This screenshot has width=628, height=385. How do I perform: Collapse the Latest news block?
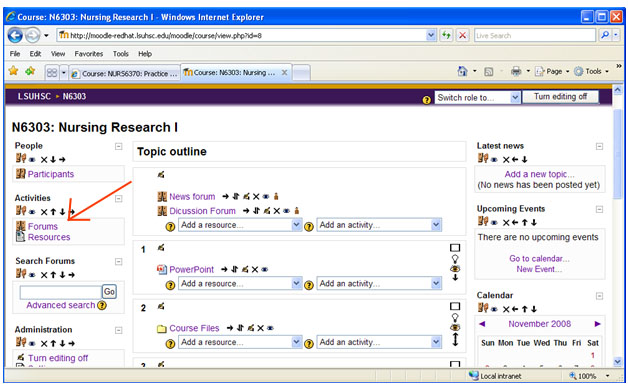pos(599,146)
